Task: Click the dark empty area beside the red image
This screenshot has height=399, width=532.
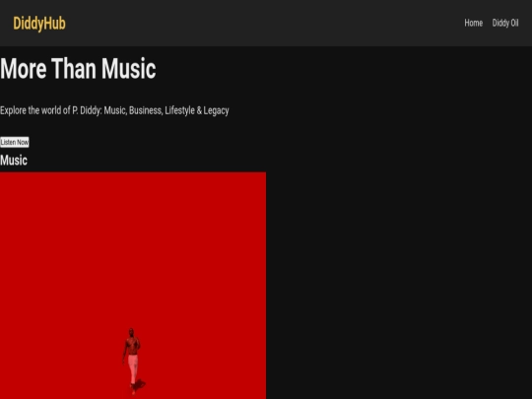Action: [399, 286]
